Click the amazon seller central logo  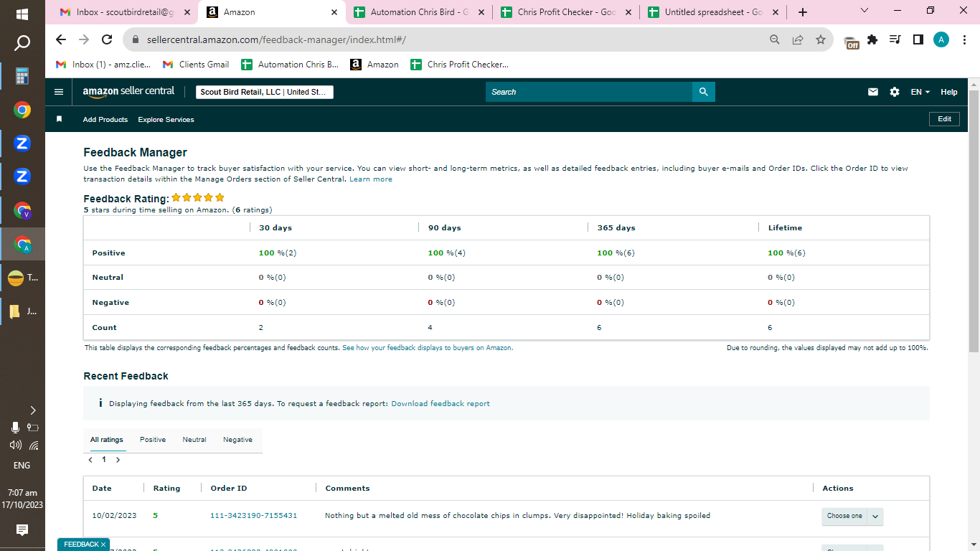pos(128,92)
